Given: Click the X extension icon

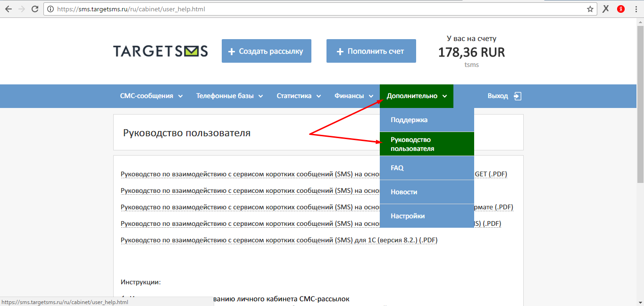Looking at the screenshot, I should [606, 9].
